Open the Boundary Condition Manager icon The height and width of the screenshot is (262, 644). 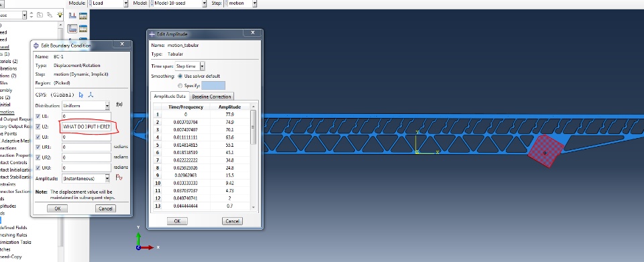click(83, 29)
